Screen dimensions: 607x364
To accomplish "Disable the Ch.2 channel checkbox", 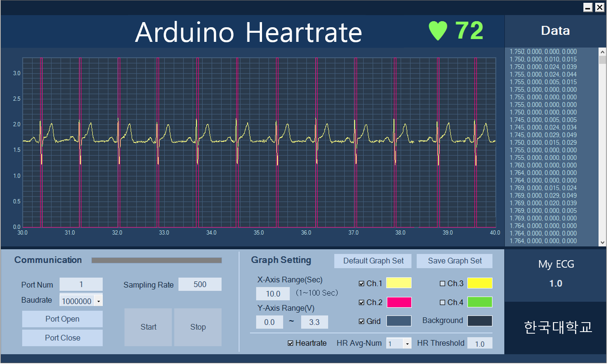I will [362, 302].
